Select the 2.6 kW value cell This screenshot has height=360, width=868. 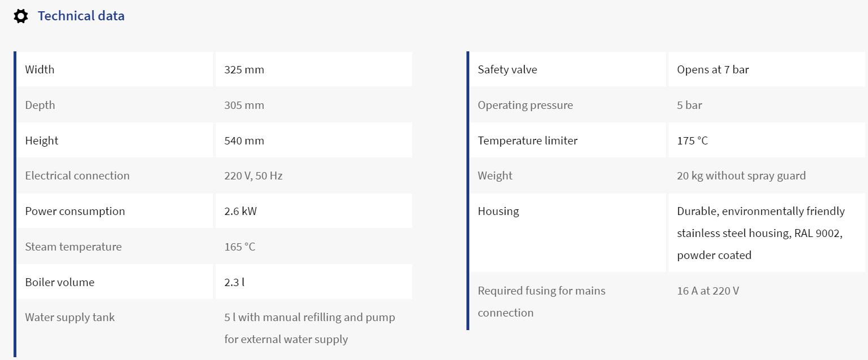314,211
